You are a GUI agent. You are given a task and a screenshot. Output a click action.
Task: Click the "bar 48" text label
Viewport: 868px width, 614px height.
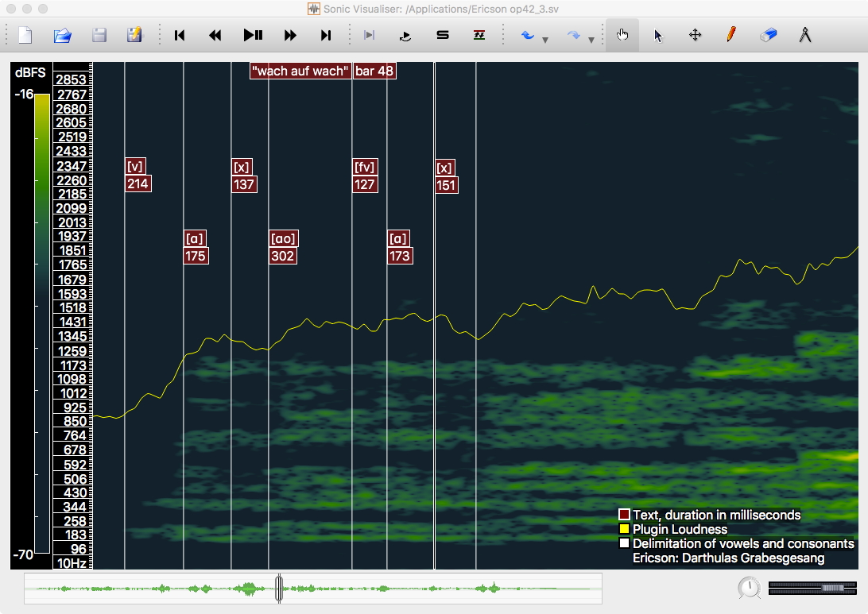[x=374, y=71]
